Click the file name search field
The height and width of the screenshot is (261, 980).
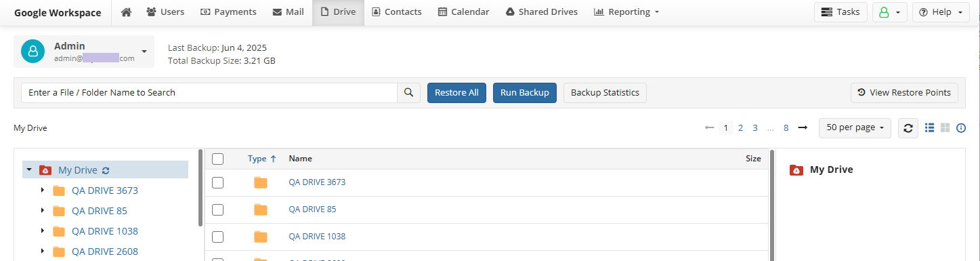[209, 93]
